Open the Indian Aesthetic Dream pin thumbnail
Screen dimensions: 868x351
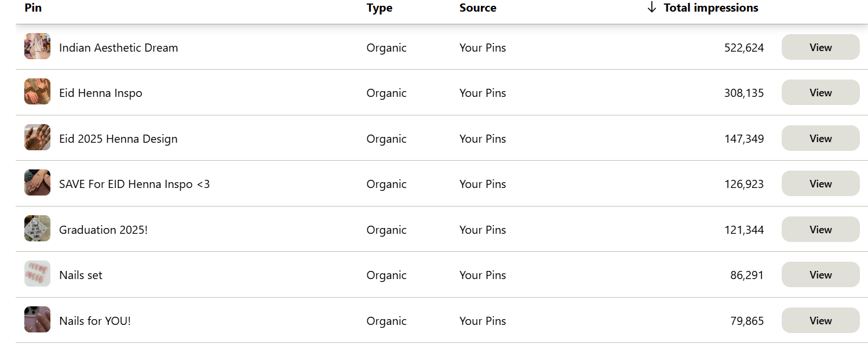[37, 46]
